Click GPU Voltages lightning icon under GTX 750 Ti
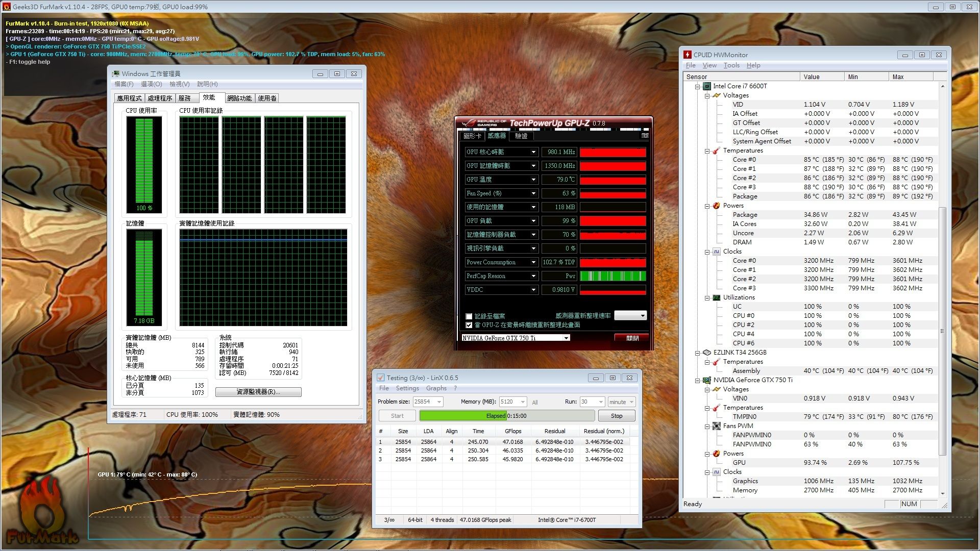This screenshot has height=551, width=980. pos(717,389)
